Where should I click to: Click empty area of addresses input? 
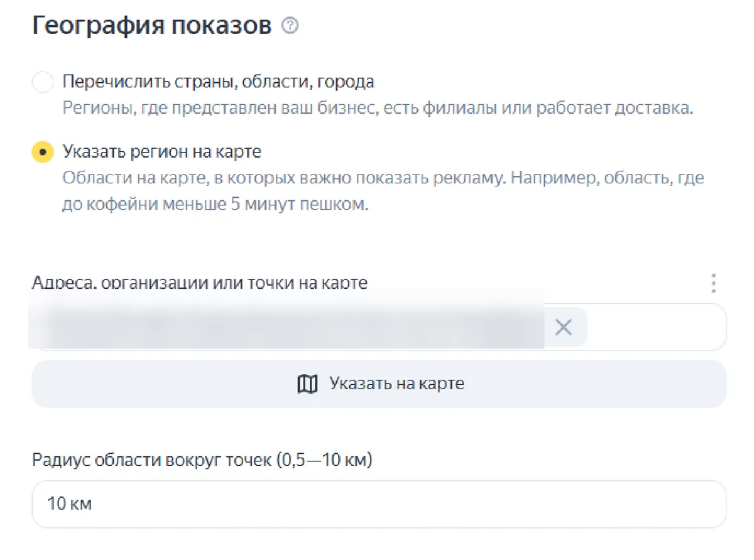(656, 327)
